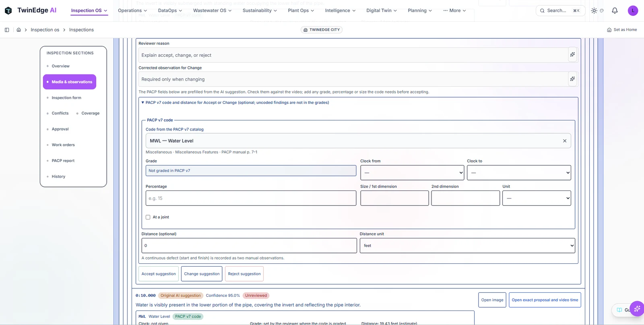Screen dimensions: 644x325
Task: Focus the Distance (optional) field
Action: click(x=249, y=246)
